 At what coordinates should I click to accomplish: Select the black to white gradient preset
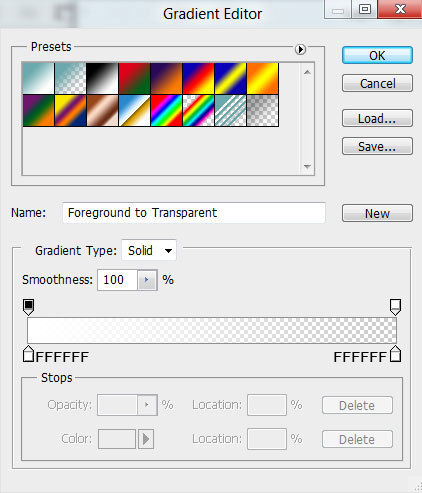tap(102, 78)
